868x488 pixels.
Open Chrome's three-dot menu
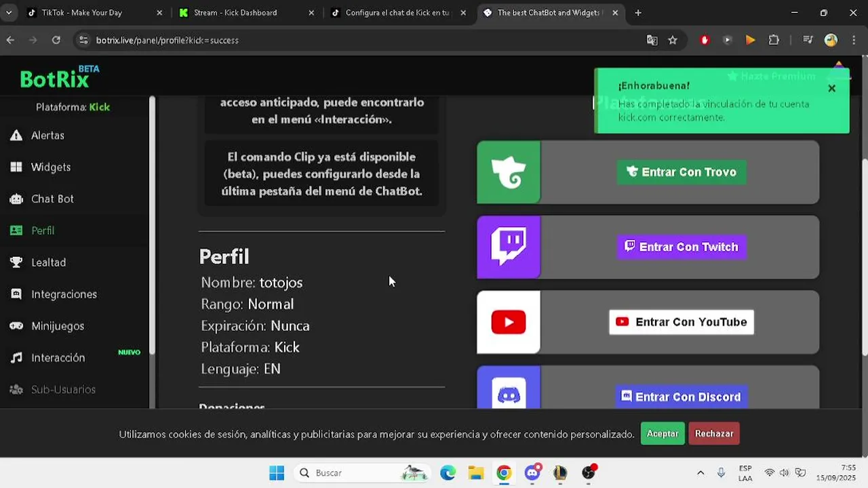point(853,41)
